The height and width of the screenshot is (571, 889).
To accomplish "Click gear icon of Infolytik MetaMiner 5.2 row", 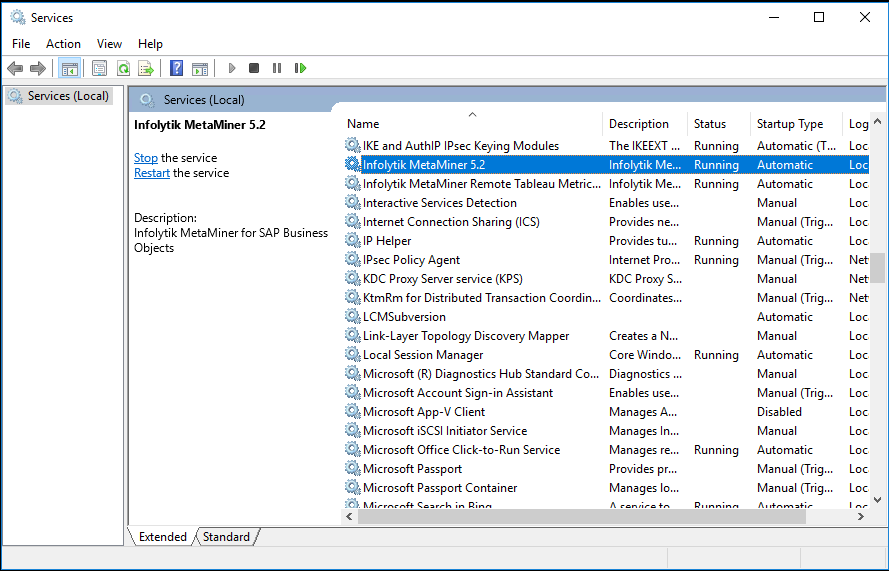I will coord(353,164).
